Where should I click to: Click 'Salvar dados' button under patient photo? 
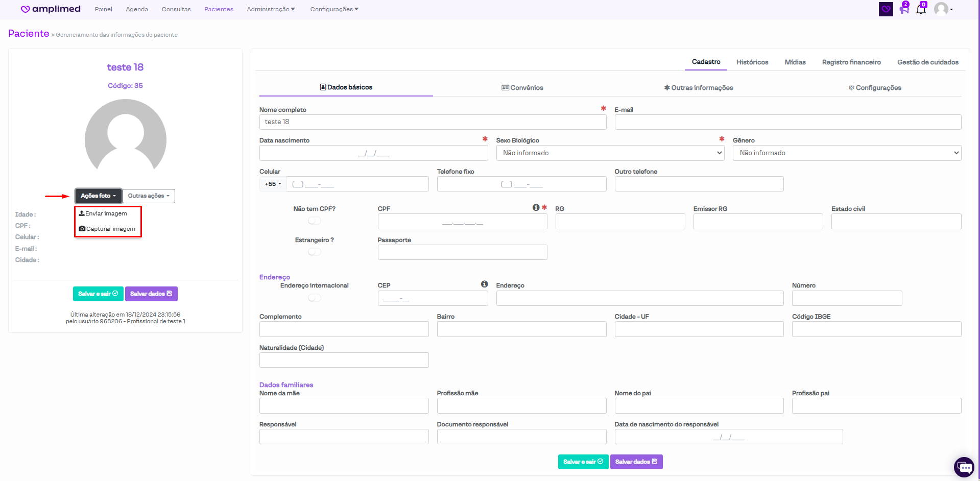click(151, 294)
